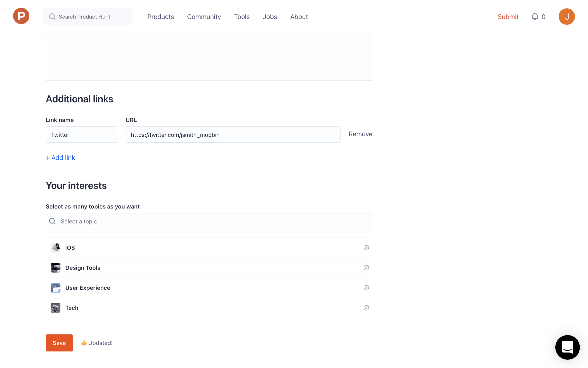Open the user avatar menu

(566, 17)
